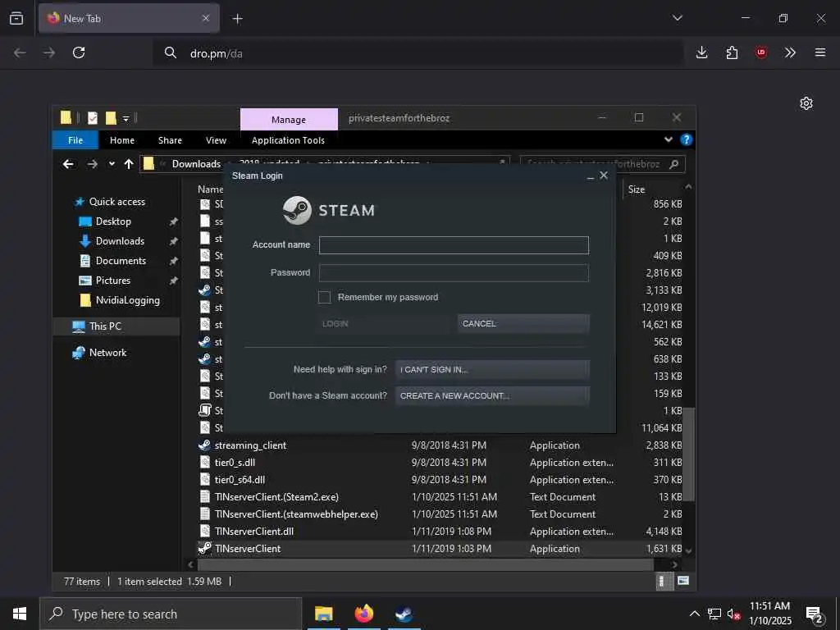Click the streaming_client Steam icon
The width and height of the screenshot is (840, 630).
(x=204, y=445)
